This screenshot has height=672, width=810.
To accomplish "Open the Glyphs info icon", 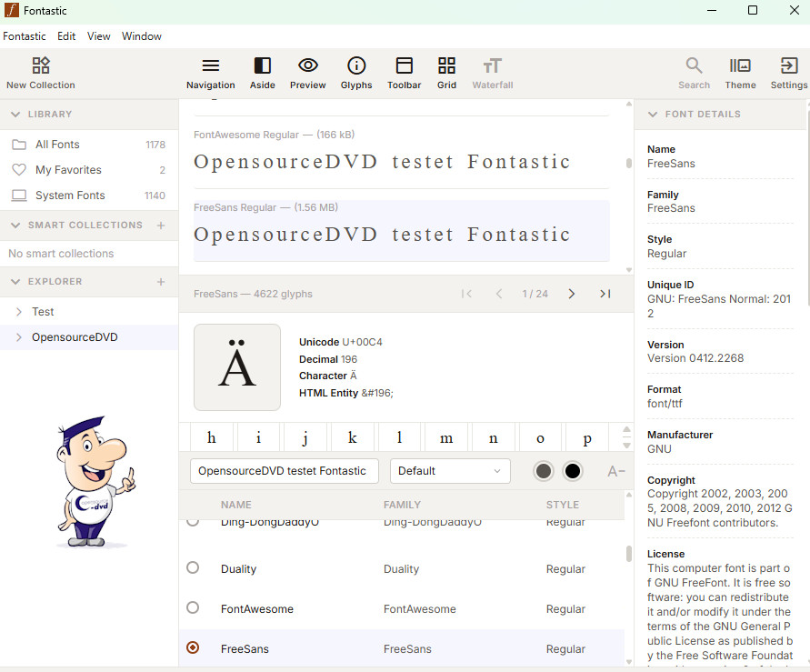I will 356,65.
